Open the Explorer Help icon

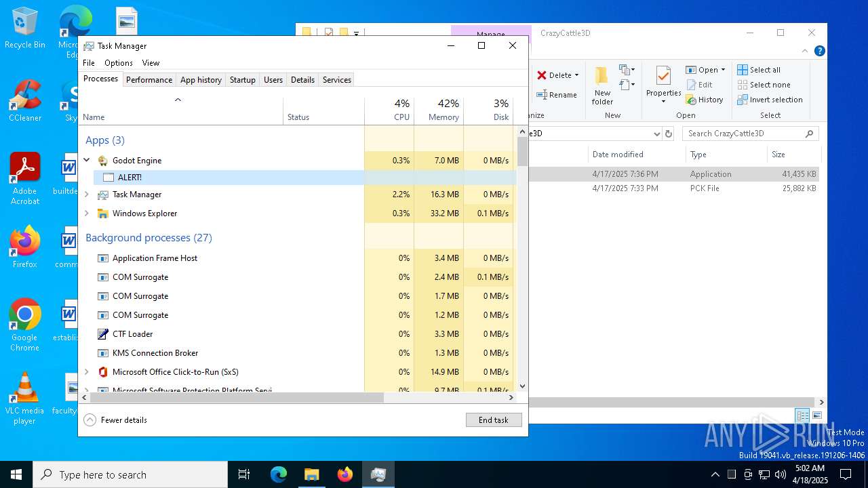click(819, 51)
